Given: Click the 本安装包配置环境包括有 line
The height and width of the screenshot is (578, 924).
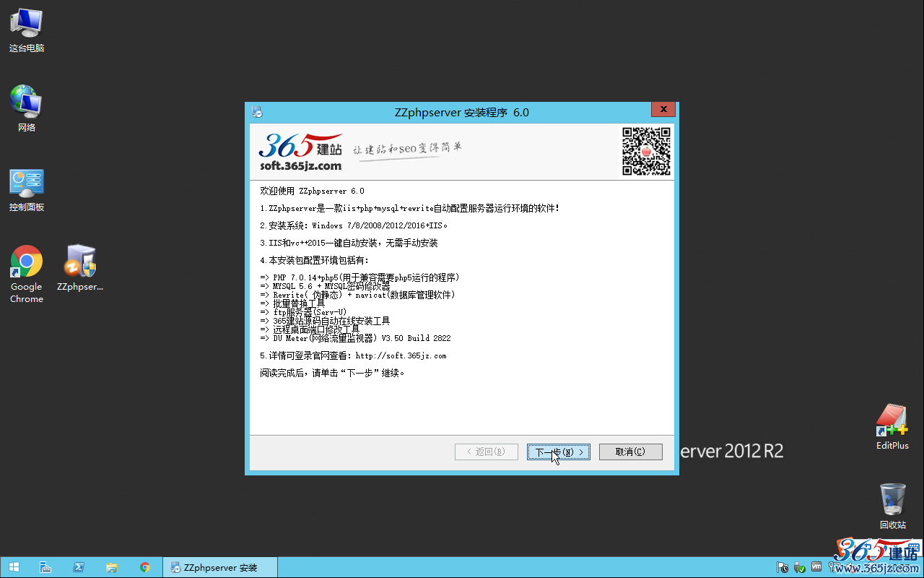Looking at the screenshot, I should click(314, 261).
